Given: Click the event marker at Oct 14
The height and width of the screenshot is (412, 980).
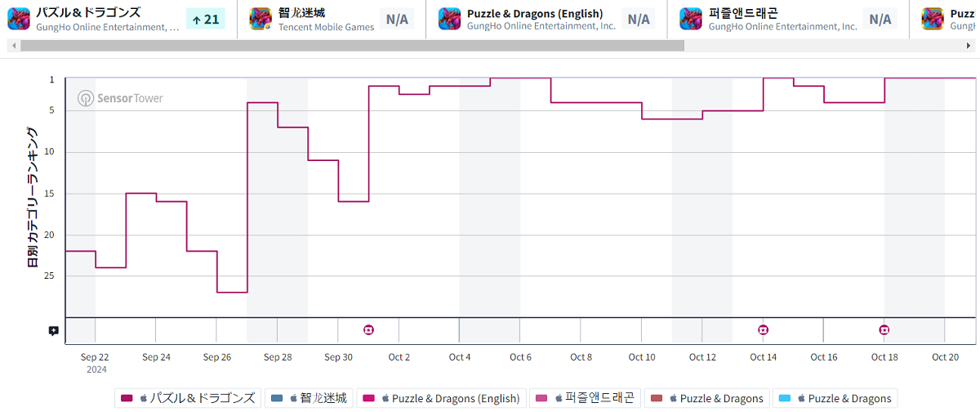Looking at the screenshot, I should click(763, 329).
